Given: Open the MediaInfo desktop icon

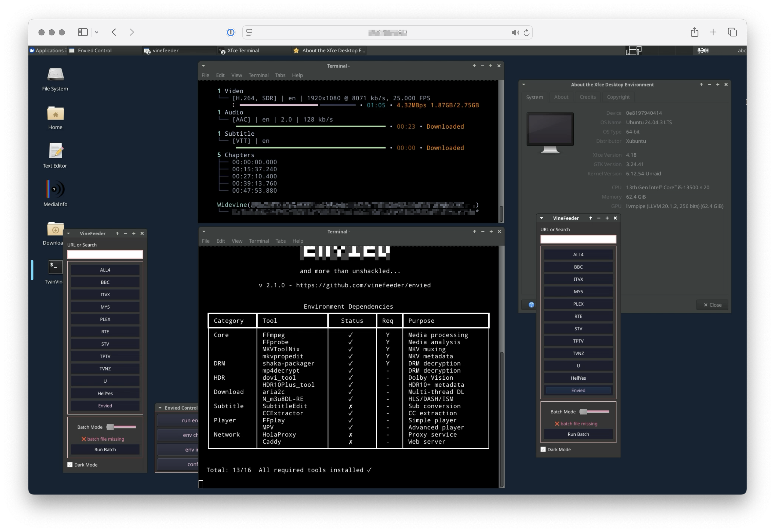Looking at the screenshot, I should 55,190.
